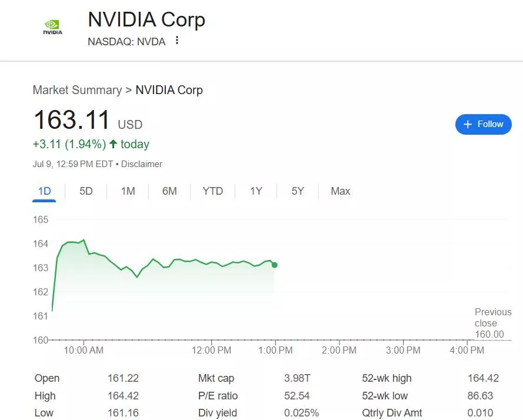Switch to the 1M chart range
Screen dimensions: 523x420
click(x=128, y=192)
